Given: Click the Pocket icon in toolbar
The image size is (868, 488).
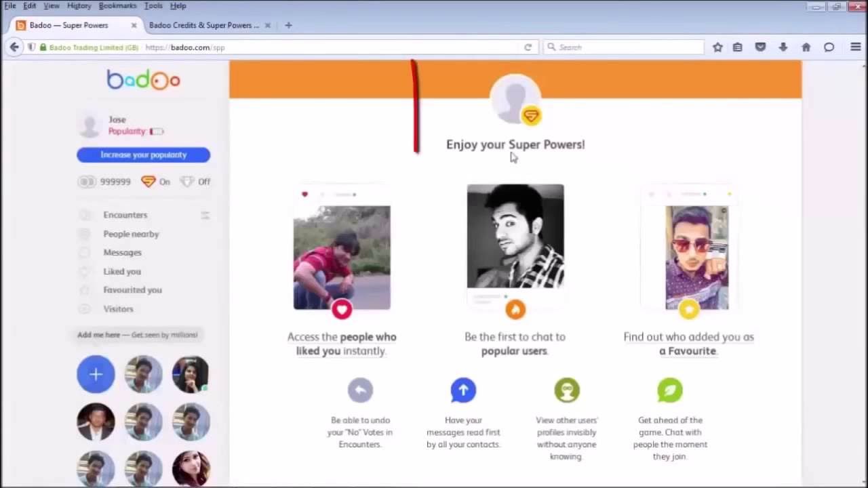Looking at the screenshot, I should 760,47.
